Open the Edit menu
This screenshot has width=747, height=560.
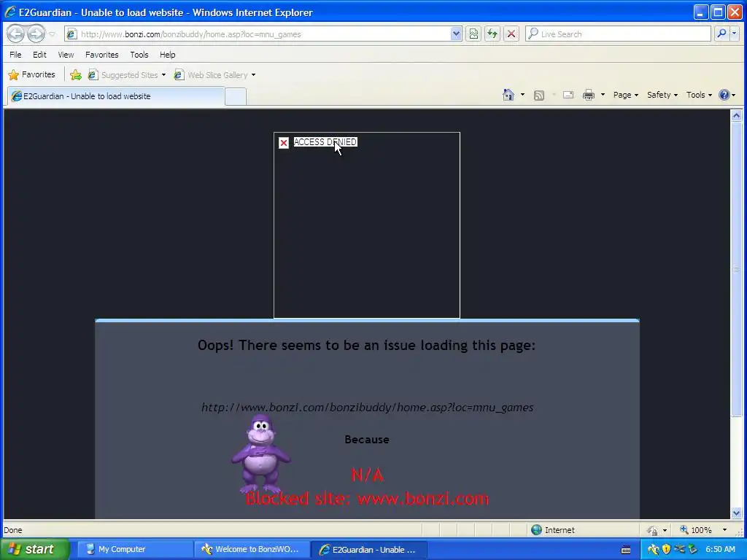39,55
